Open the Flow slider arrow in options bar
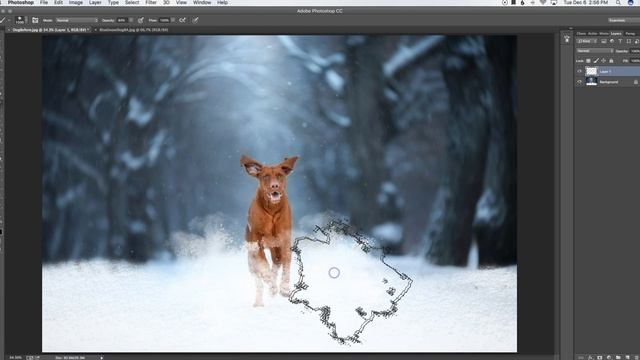 173,20
